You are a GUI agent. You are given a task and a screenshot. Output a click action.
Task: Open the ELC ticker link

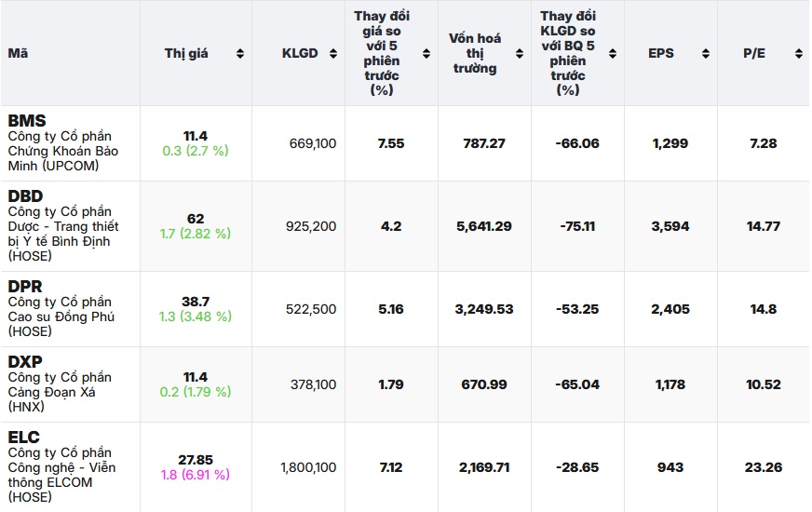click(24, 437)
